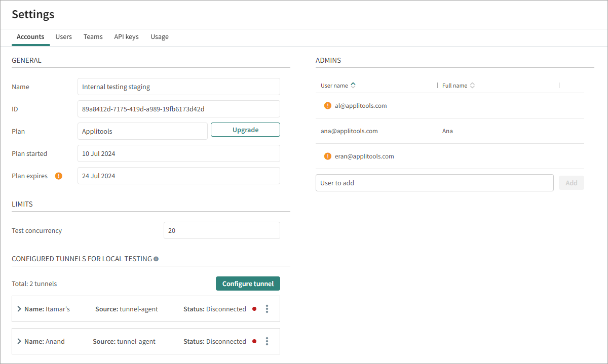Click the warning icon next to al@applitools.com
The height and width of the screenshot is (364, 608).
(328, 106)
